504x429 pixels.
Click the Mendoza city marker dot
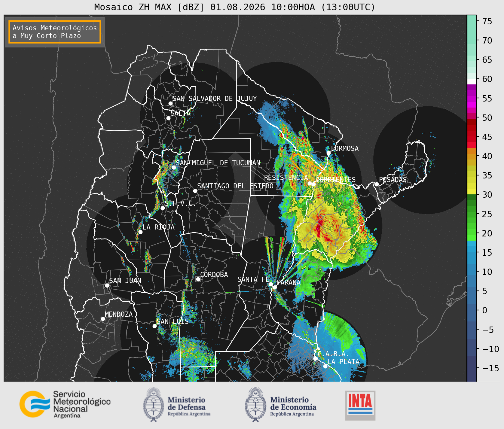click(103, 319)
